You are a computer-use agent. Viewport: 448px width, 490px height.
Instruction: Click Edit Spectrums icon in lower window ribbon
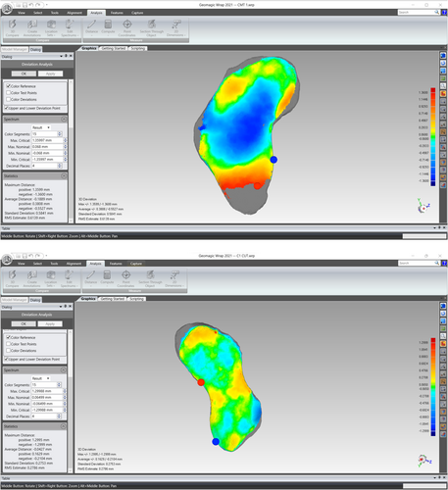pyautogui.click(x=69, y=278)
